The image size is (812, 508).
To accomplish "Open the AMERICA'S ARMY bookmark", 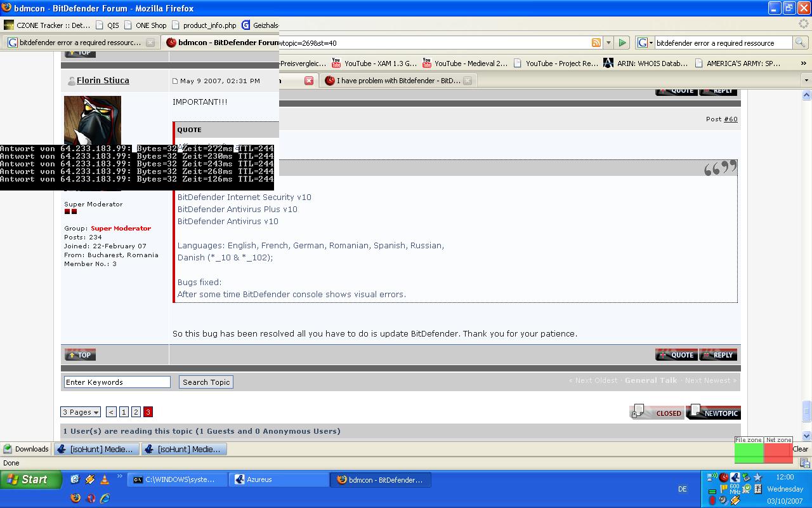I will (x=738, y=63).
